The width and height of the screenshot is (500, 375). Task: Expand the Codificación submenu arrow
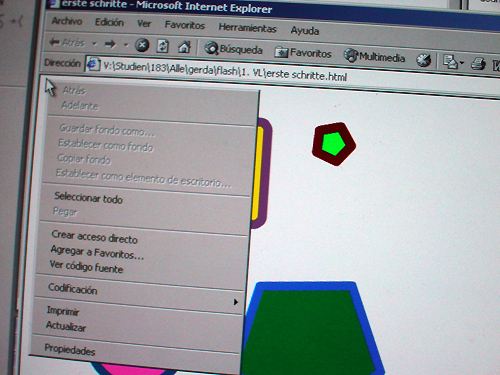236,302
